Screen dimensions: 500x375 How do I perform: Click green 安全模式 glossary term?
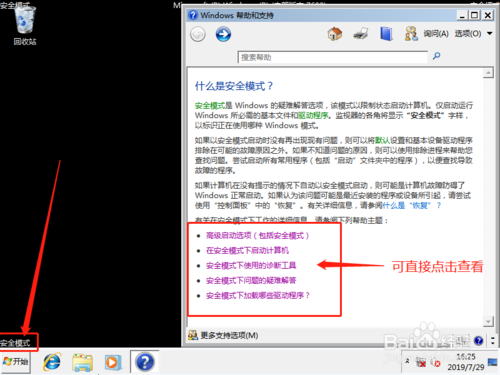(x=210, y=106)
